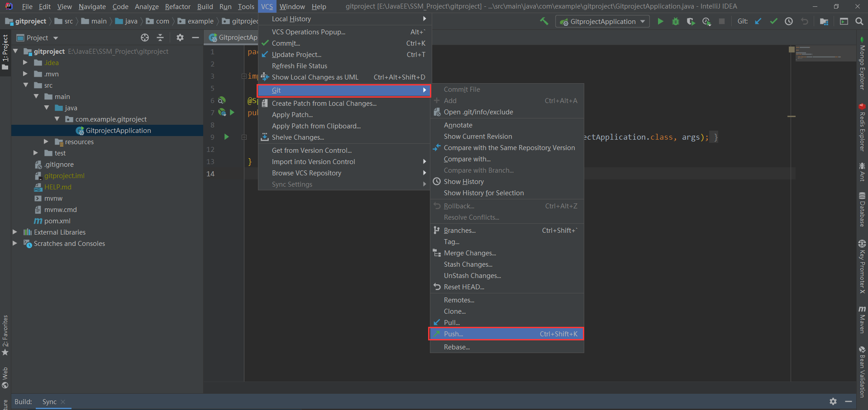Open Project Structure icon in toolbar
868x410 pixels.
click(x=824, y=21)
